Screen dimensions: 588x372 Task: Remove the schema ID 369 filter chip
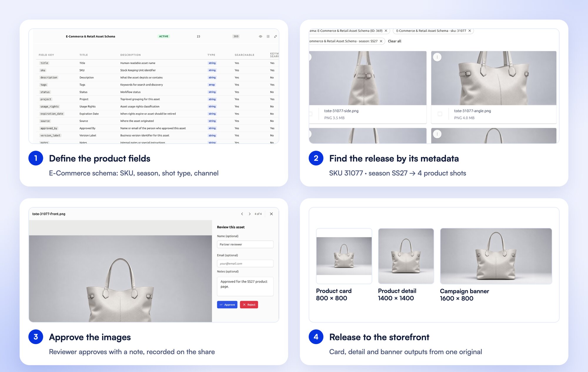pos(386,31)
